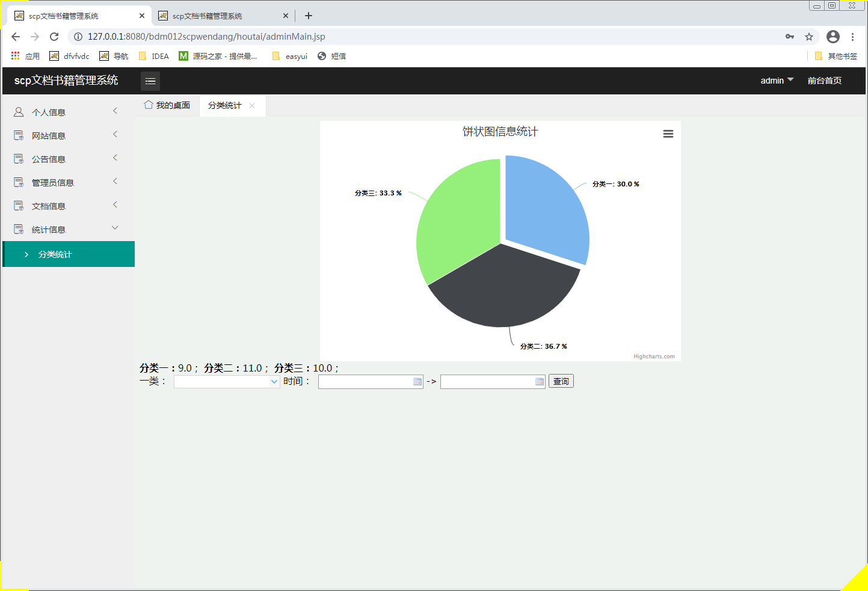Click the 查询 search button
Screen dimensions: 868x591
tap(561, 381)
